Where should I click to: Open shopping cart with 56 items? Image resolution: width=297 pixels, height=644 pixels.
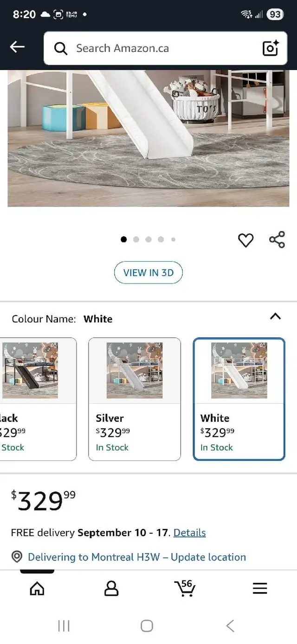(185, 588)
